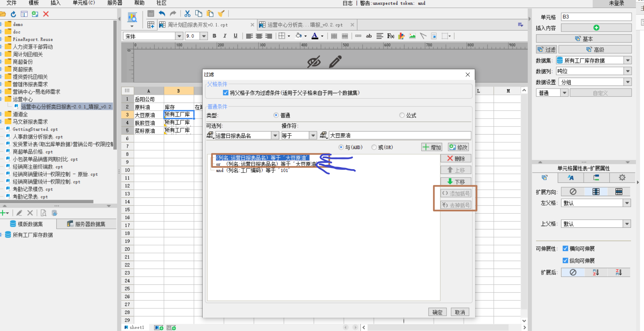Click the green plus insert content button
The image size is (644, 331).
pos(596,28)
